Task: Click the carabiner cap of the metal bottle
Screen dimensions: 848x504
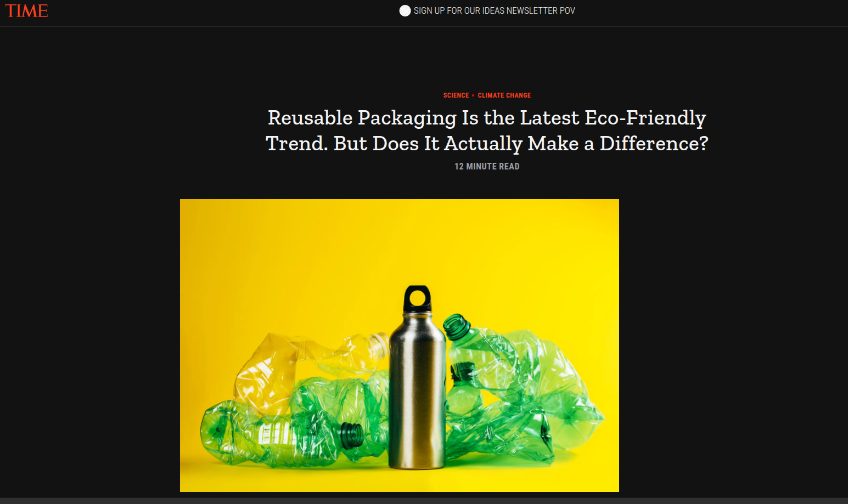Action: (x=418, y=299)
